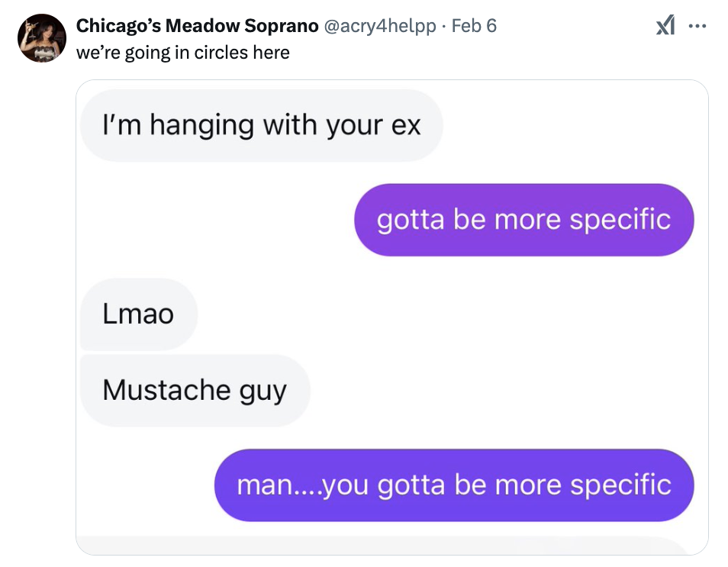Image resolution: width=728 pixels, height=567 pixels.
Task: Click the xAI logo next to the ellipsis
Action: 665,25
